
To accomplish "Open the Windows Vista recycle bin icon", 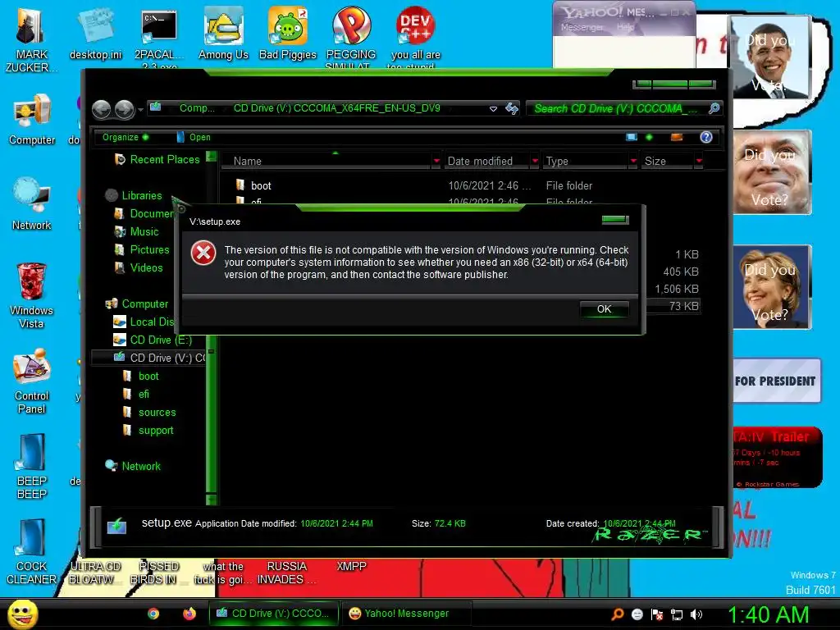I will click(32, 295).
